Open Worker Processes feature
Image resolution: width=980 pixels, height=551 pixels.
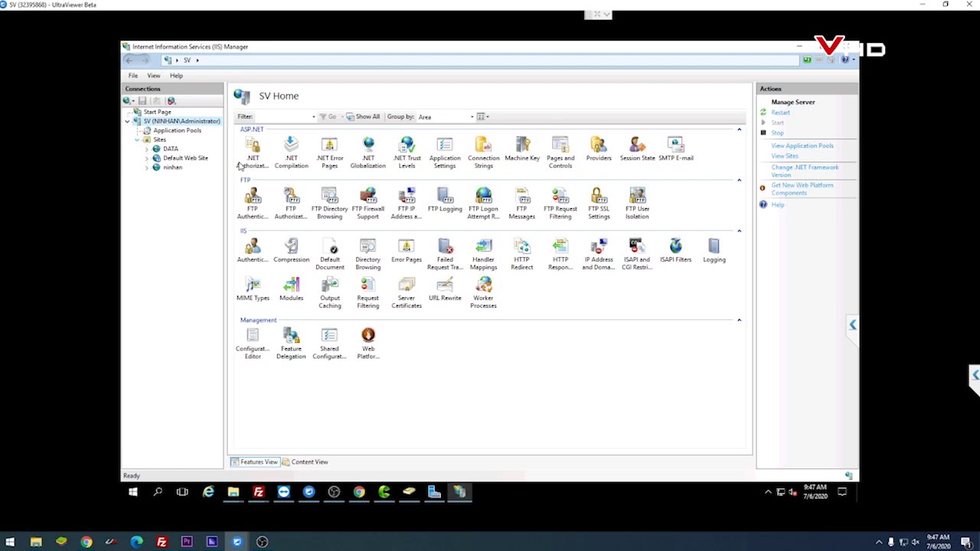[483, 293]
